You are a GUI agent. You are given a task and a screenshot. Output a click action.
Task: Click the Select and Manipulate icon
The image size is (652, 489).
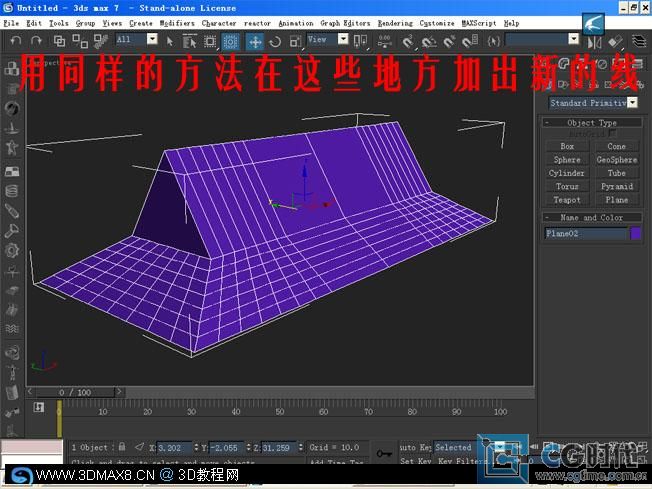[x=385, y=41]
